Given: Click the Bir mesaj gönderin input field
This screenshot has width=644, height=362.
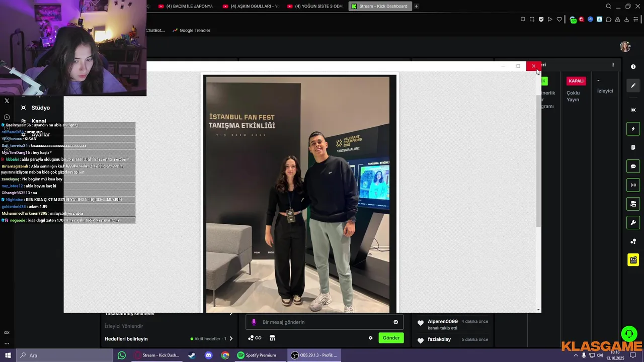Looking at the screenshot, I should pyautogui.click(x=325, y=322).
